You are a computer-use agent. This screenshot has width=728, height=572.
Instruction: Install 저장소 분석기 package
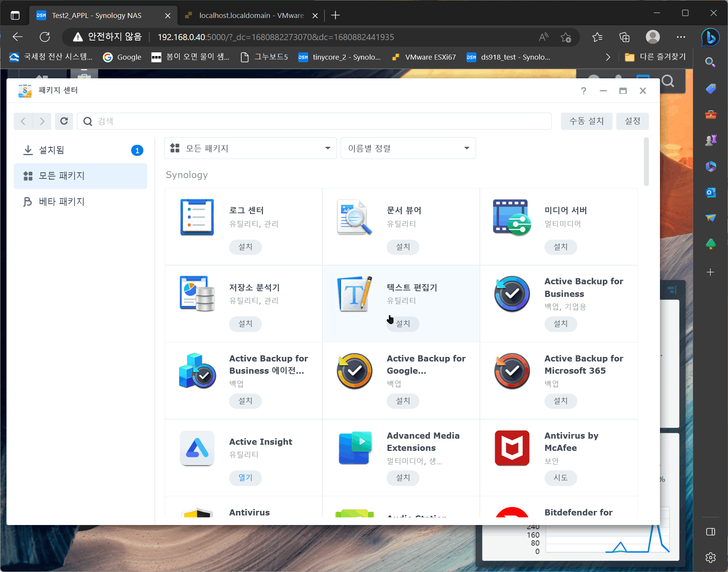pyautogui.click(x=245, y=324)
